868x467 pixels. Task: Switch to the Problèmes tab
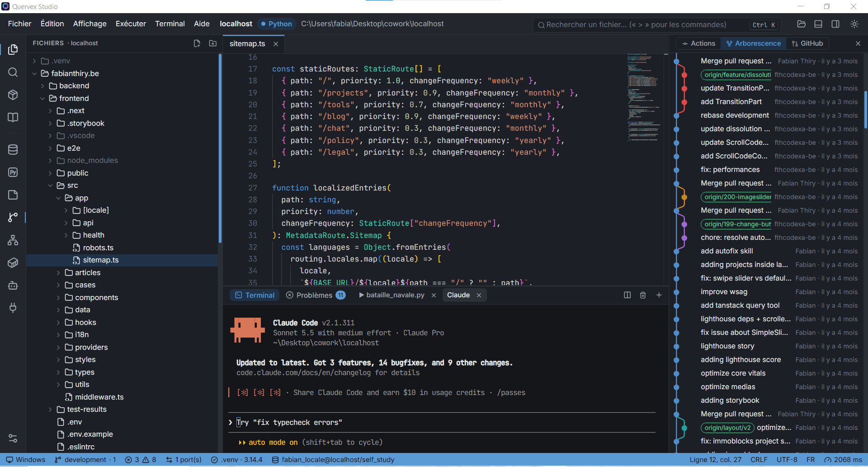coord(316,295)
